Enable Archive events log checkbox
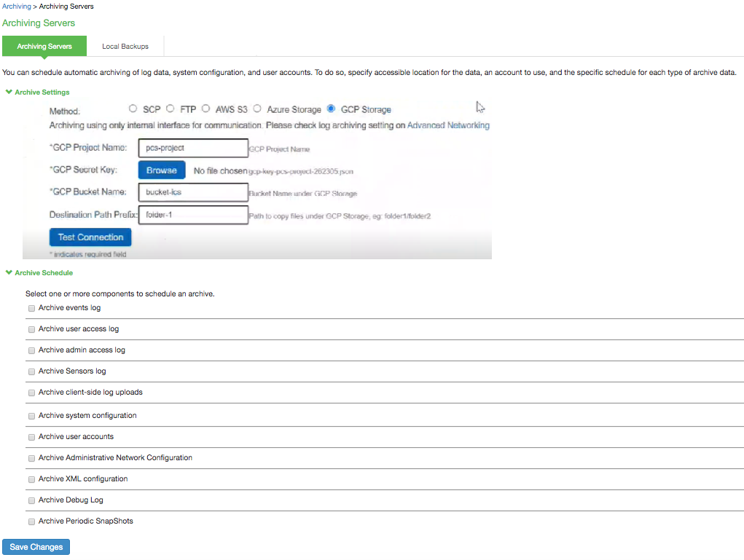Screen dimensions: 744x560 coord(32,308)
